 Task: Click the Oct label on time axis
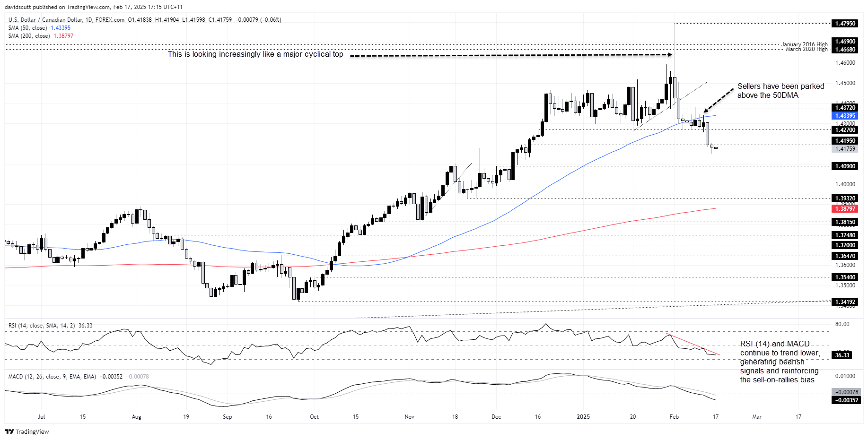[x=314, y=417]
